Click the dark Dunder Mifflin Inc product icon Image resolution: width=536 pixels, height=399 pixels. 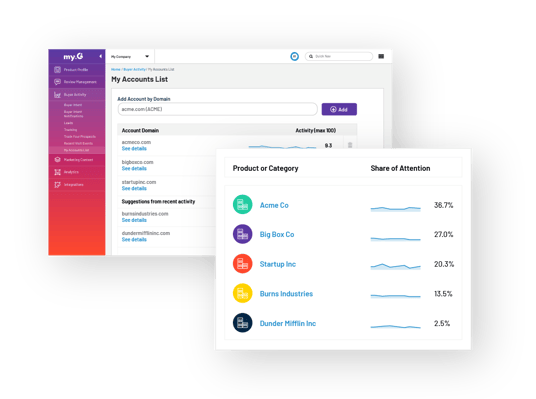point(242,323)
